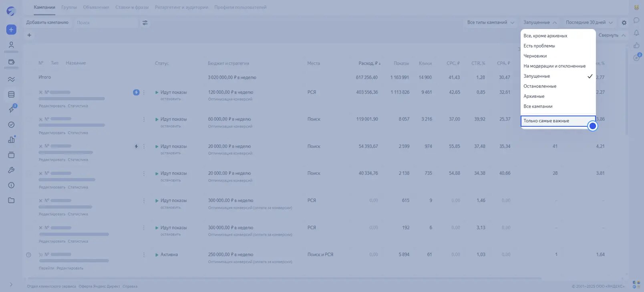Click остановить in the 403 556,36 row
Viewport: 644px width, 292px height.
pyautogui.click(x=171, y=99)
